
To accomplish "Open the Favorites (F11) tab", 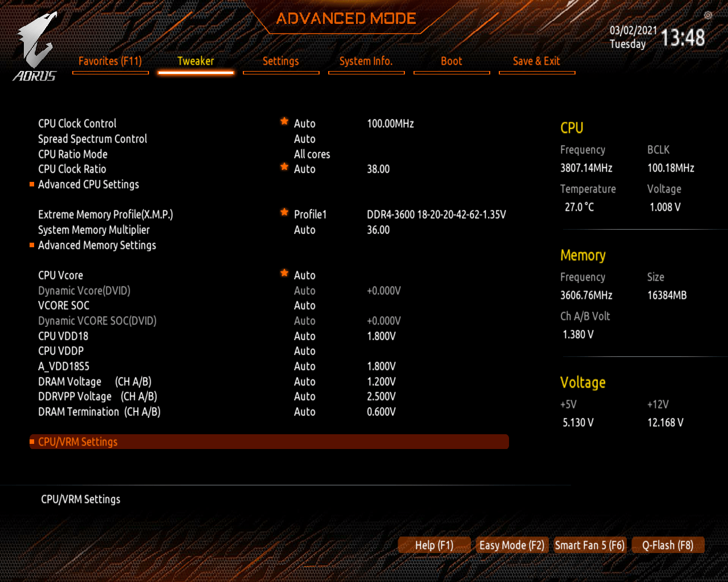I will point(110,61).
